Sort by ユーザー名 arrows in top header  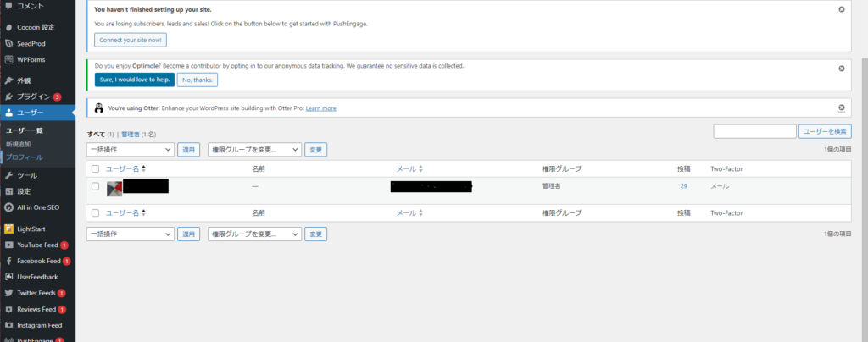point(144,169)
